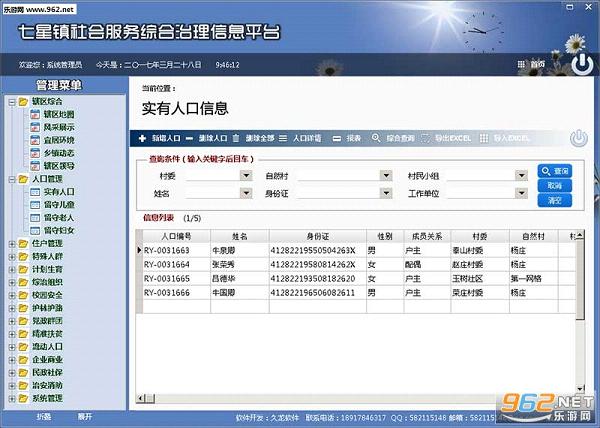Click the 导出EXCEL export icon
This screenshot has height=428, width=600.
[x=425, y=138]
